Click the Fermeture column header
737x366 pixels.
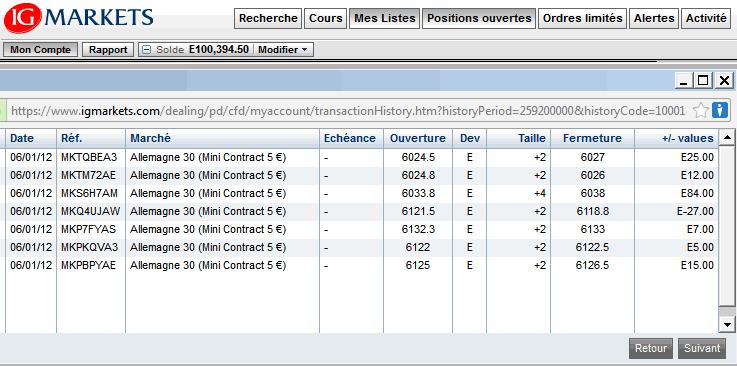[592, 139]
